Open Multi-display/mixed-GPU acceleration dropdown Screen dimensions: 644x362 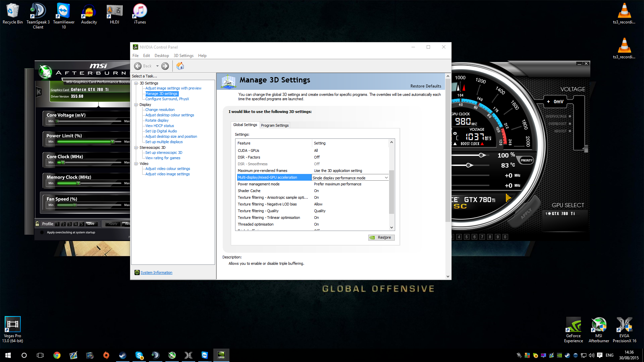(386, 178)
